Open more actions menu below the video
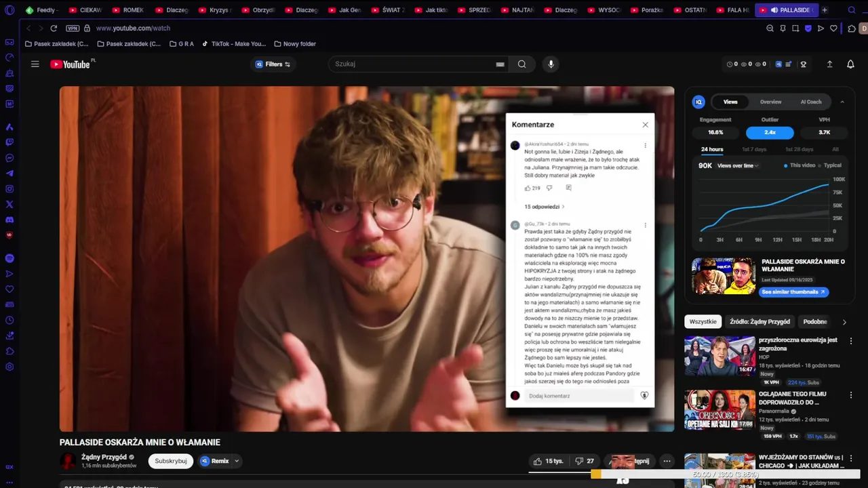Viewport: 868px width, 488px height. 667,461
